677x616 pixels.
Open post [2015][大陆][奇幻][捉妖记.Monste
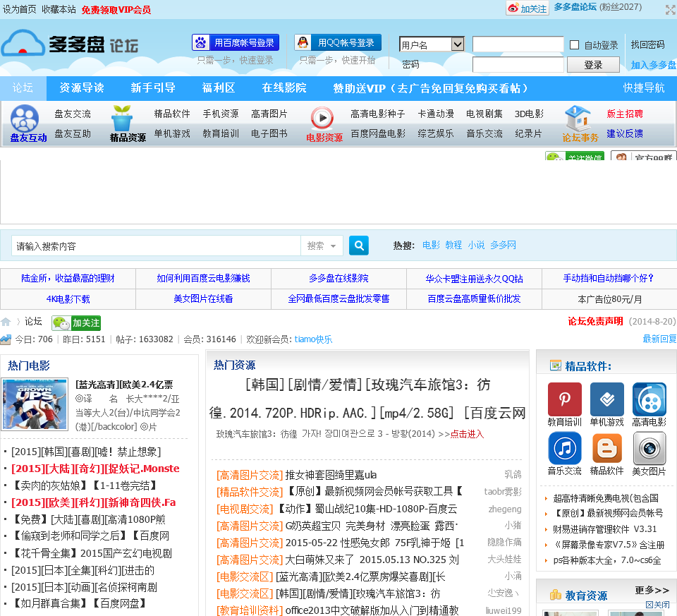pyautogui.click(x=95, y=469)
